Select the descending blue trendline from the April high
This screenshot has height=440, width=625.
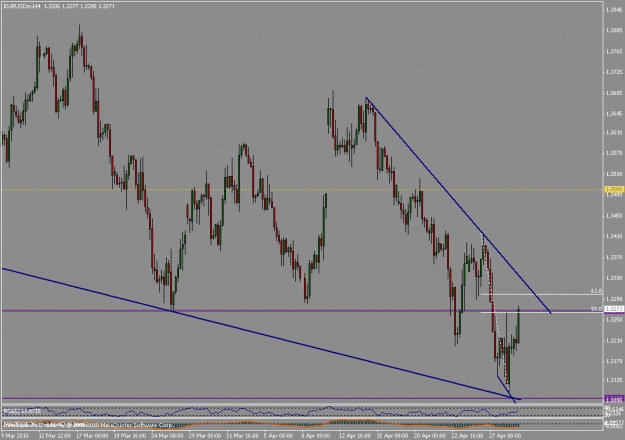click(458, 205)
